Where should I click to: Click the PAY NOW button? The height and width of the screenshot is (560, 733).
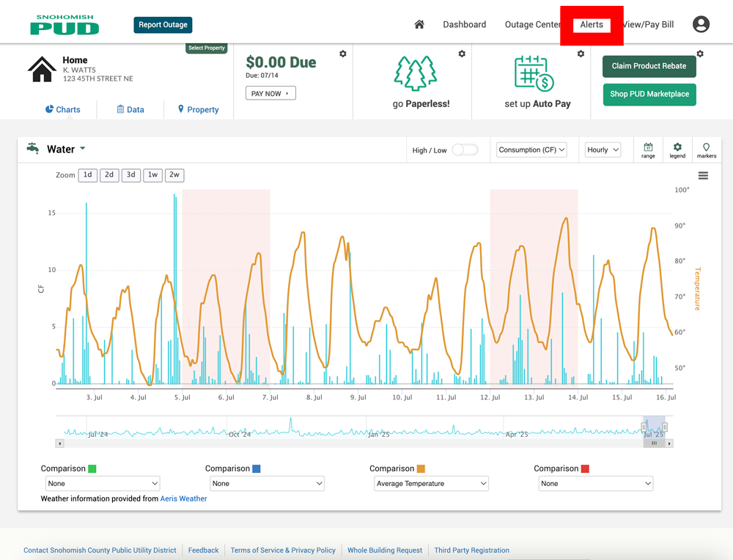pos(270,94)
